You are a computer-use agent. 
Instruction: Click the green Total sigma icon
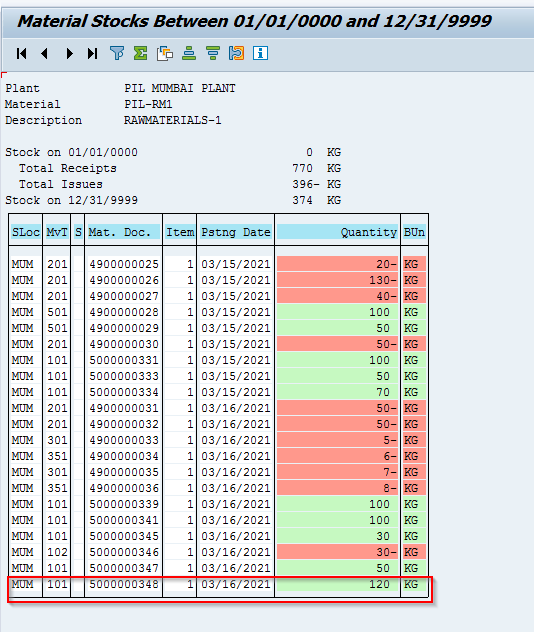(x=141, y=53)
